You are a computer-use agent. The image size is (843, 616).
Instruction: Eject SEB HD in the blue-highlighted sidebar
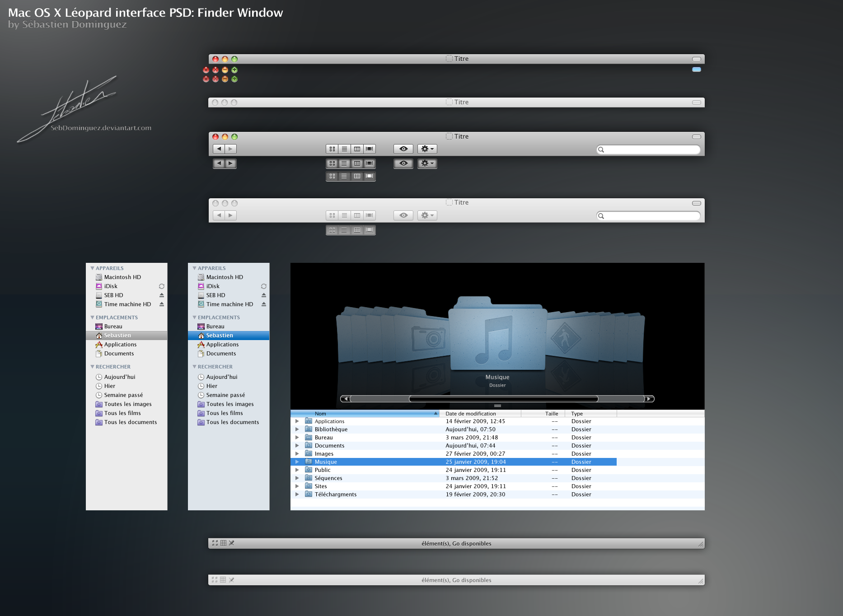click(x=264, y=295)
